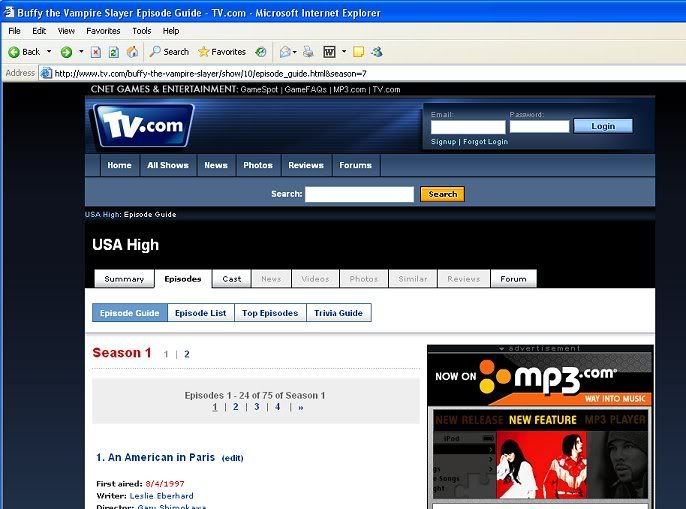Click the Print icon

[x=308, y=52]
